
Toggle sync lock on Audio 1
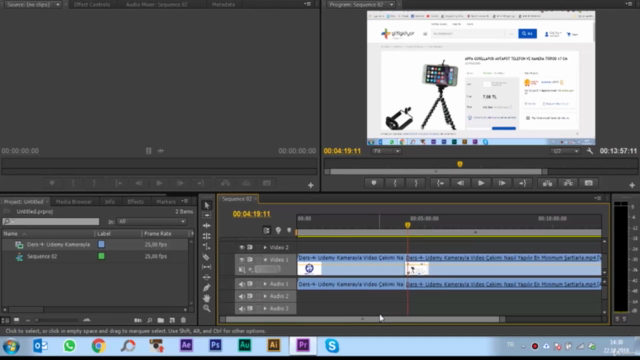click(250, 284)
